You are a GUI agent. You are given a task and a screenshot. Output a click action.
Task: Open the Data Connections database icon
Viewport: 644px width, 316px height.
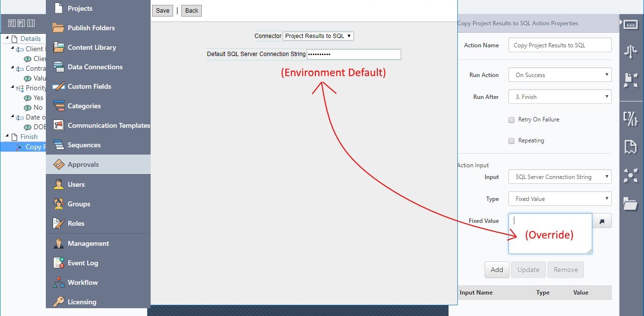point(59,67)
